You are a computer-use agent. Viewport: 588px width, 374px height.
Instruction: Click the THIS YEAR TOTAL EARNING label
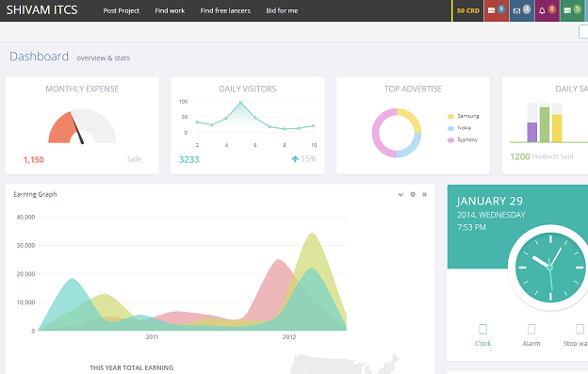pos(132,368)
